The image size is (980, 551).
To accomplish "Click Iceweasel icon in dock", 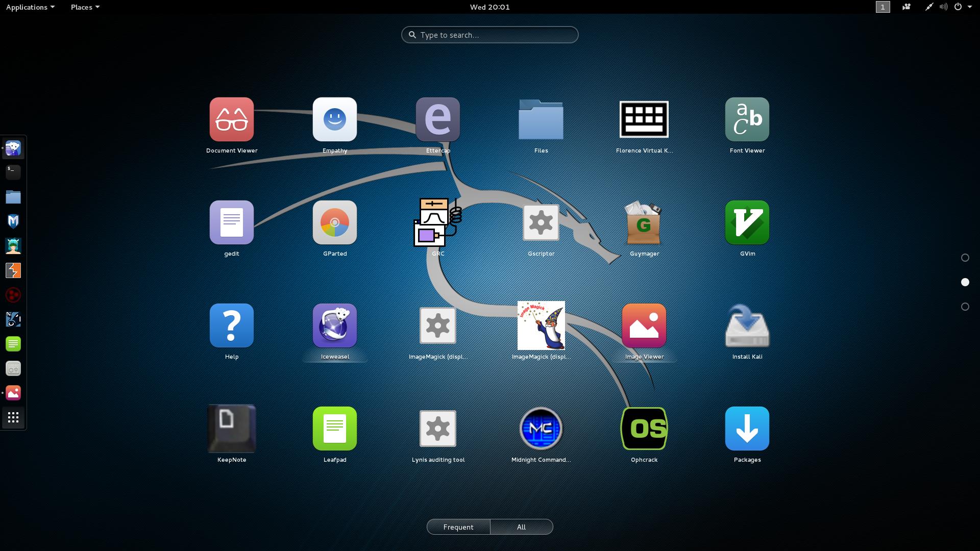I will (x=13, y=148).
